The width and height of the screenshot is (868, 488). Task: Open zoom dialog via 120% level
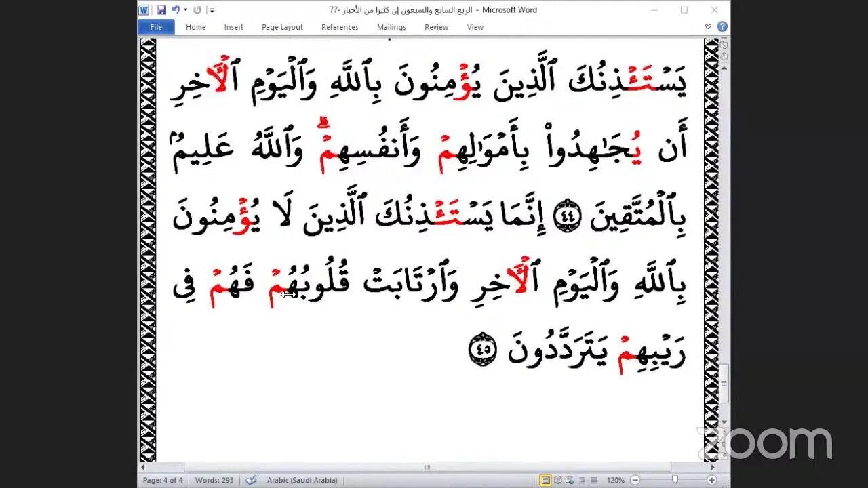click(x=616, y=480)
